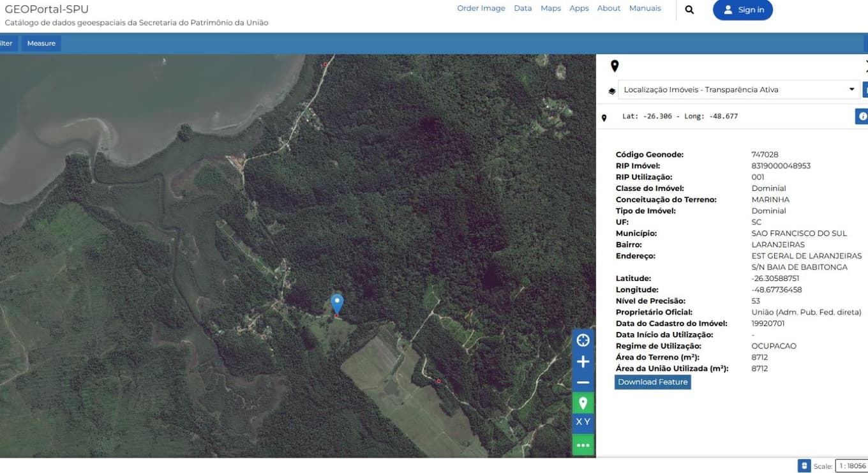The height and width of the screenshot is (473, 868).
Task: Select the Código Geonode value 747028
Action: [765, 154]
